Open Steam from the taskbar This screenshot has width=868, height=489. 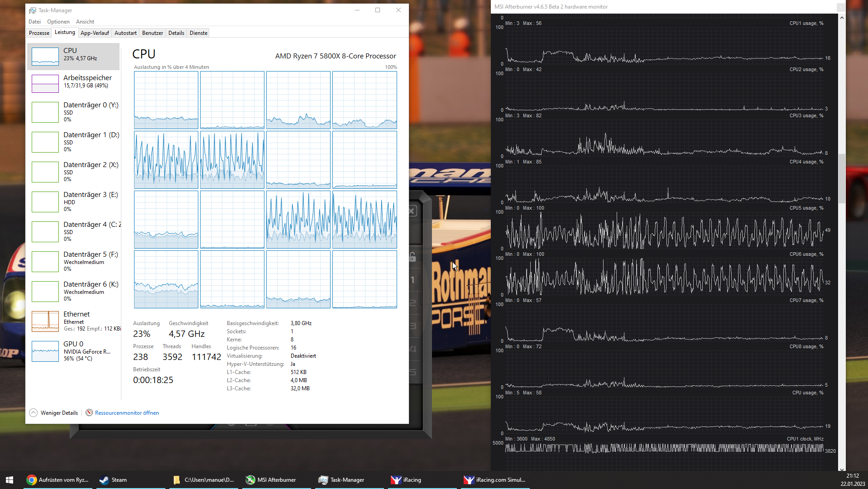coord(131,480)
